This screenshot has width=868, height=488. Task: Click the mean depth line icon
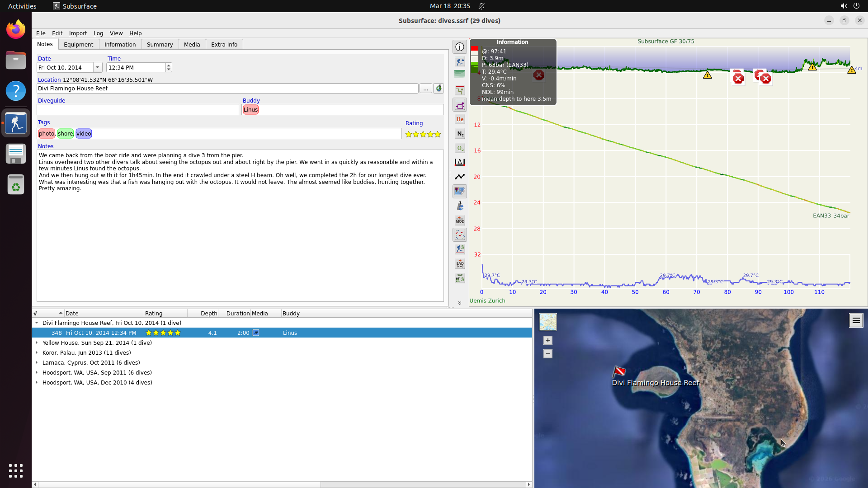[460, 177]
